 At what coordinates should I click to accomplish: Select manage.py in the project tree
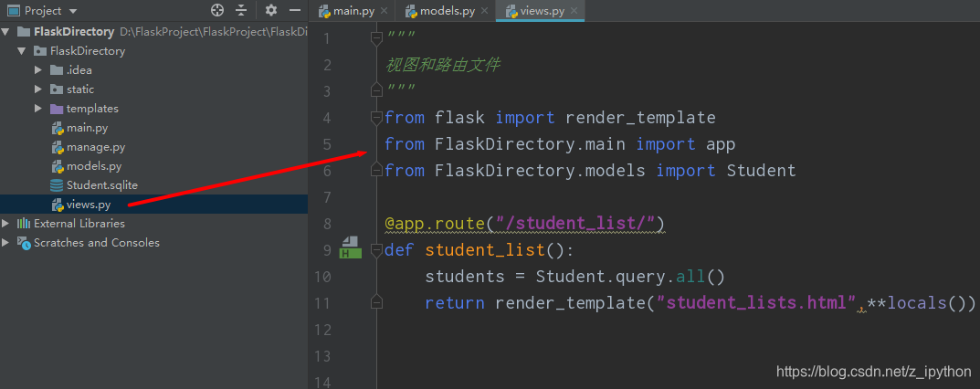[x=96, y=147]
